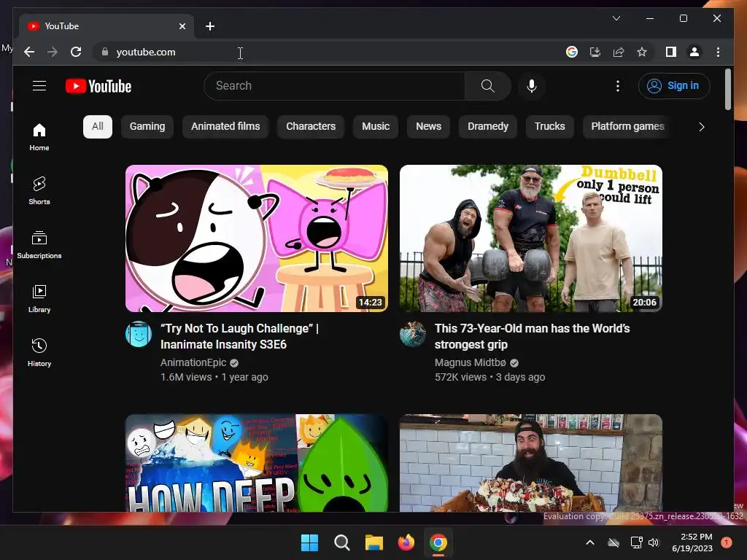The width and height of the screenshot is (747, 560).
Task: Play the giant dessert challenge thumbnail
Action: point(531,463)
